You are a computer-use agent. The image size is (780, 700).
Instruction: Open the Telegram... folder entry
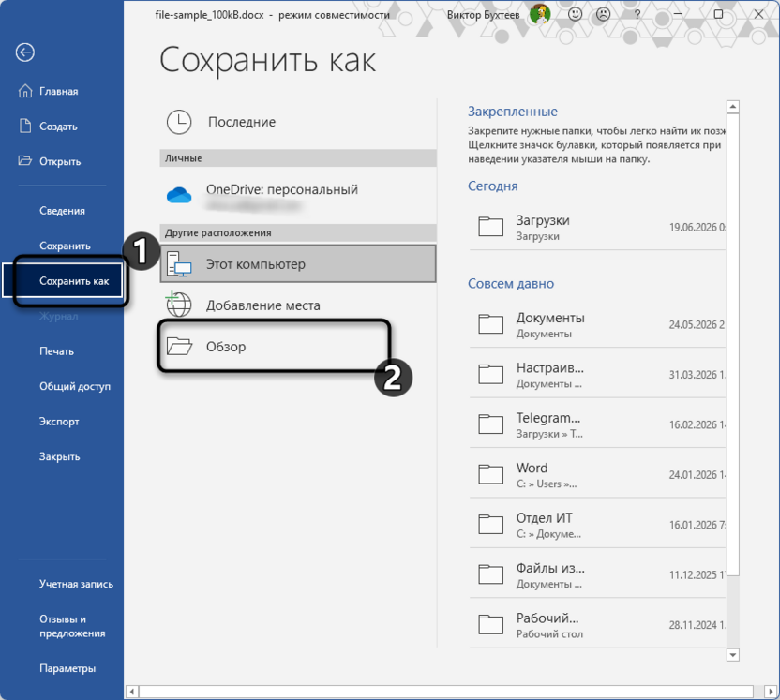(597, 424)
